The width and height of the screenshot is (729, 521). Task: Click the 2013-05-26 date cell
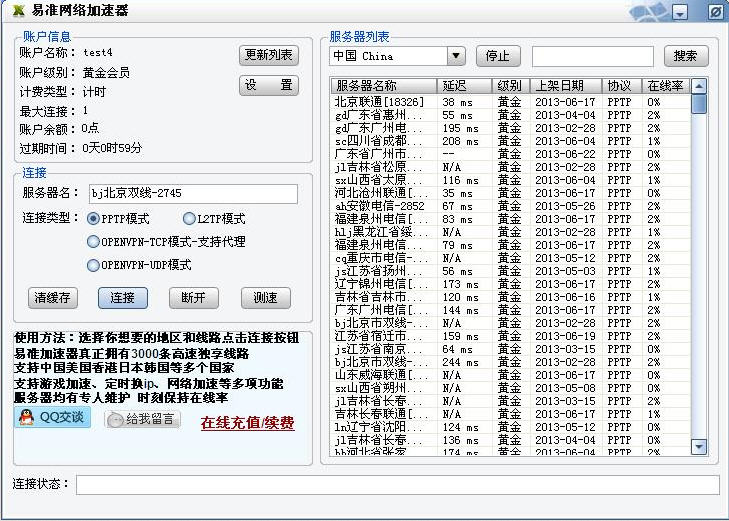(565, 206)
